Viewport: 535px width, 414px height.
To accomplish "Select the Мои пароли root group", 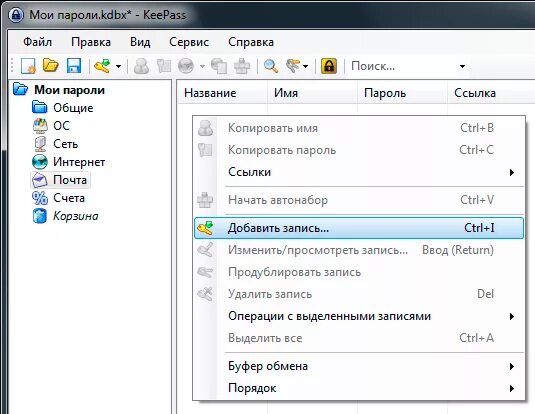I will (x=70, y=90).
